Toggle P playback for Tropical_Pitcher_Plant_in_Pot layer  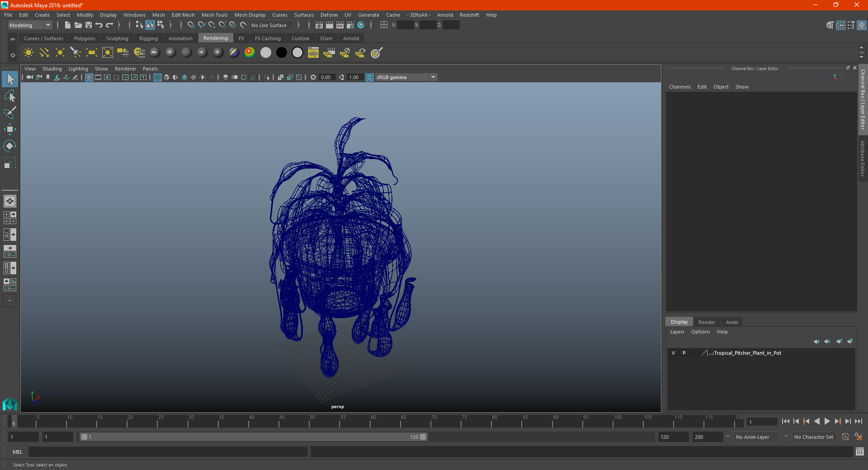[x=684, y=353]
